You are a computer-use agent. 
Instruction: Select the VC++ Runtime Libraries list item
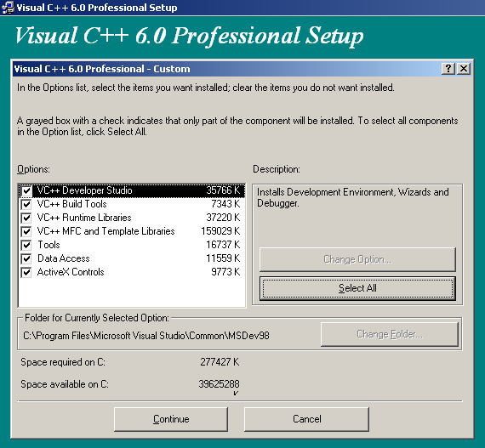click(x=132, y=218)
